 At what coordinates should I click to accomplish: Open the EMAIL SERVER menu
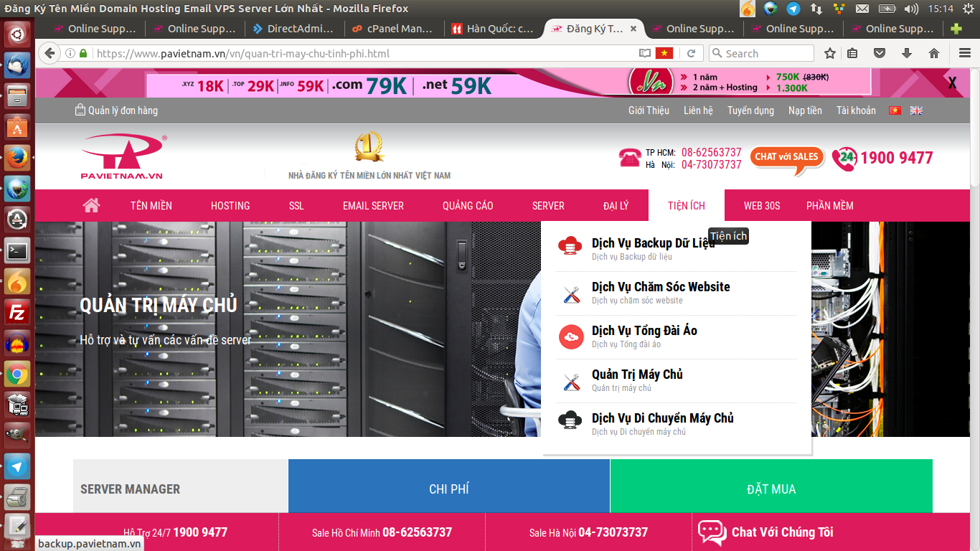tap(373, 206)
